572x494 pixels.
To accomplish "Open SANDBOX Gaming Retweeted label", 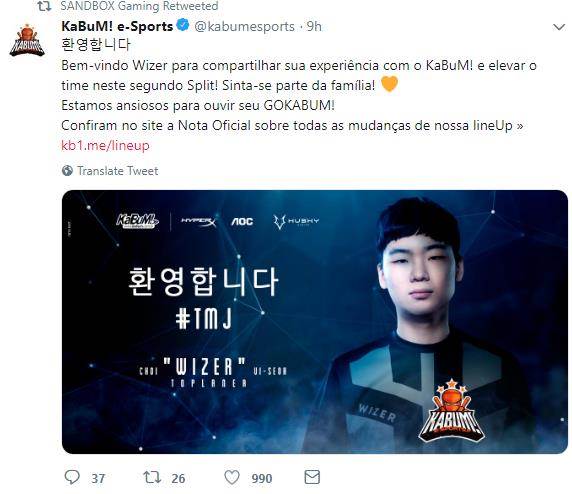I will pyautogui.click(x=139, y=6).
